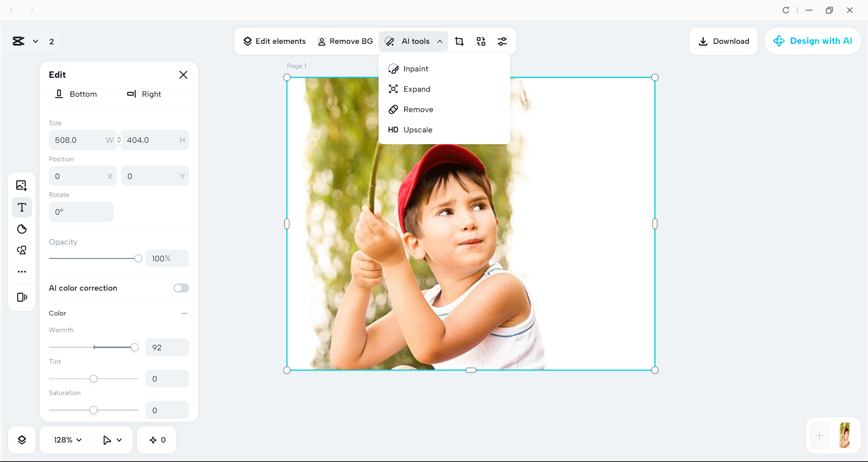
Task: Switch alignment to Bottom
Action: 76,94
